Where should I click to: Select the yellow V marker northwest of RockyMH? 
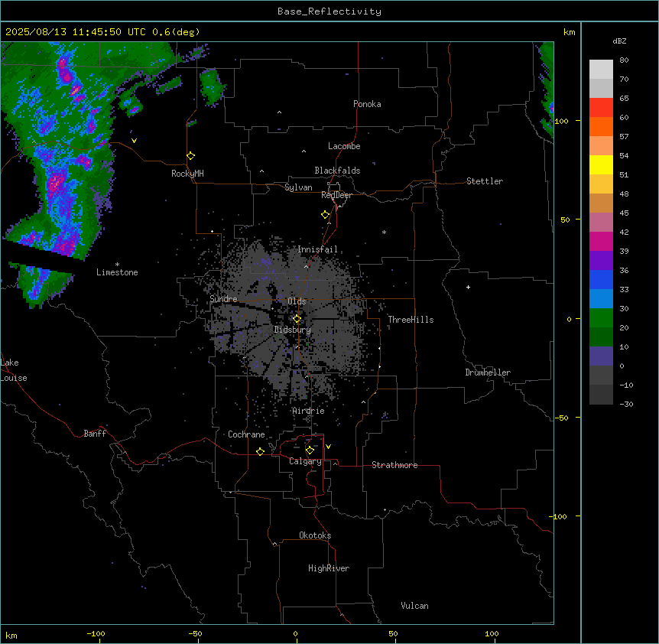pos(134,141)
